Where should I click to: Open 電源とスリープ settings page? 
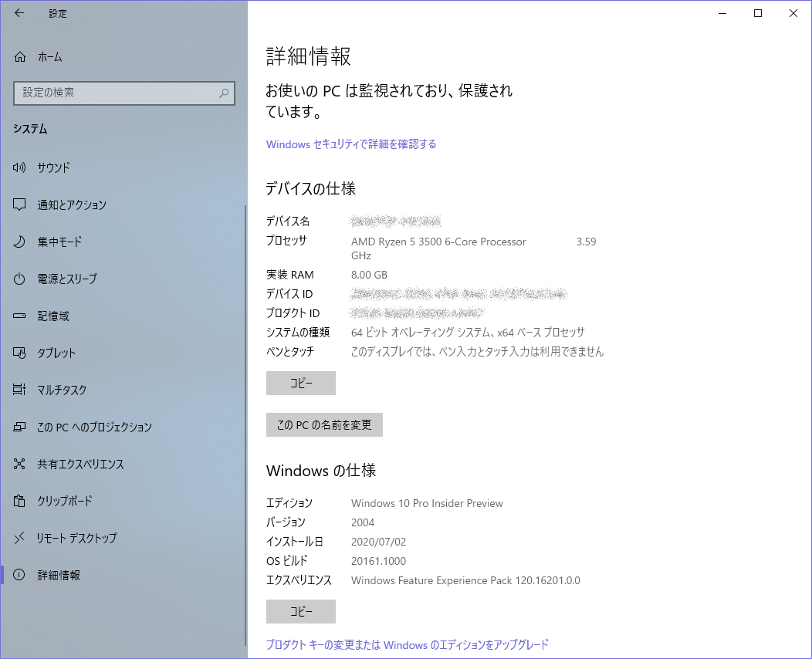click(x=123, y=279)
